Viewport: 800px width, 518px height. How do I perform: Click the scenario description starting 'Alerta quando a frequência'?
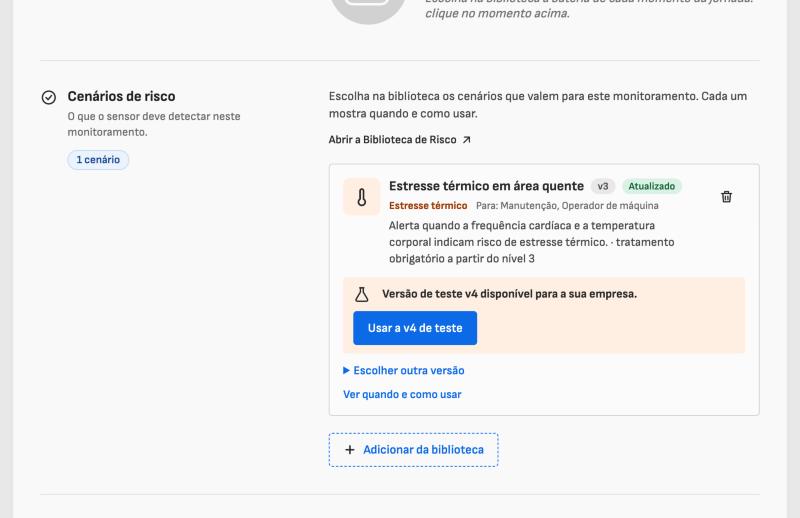coord(532,242)
